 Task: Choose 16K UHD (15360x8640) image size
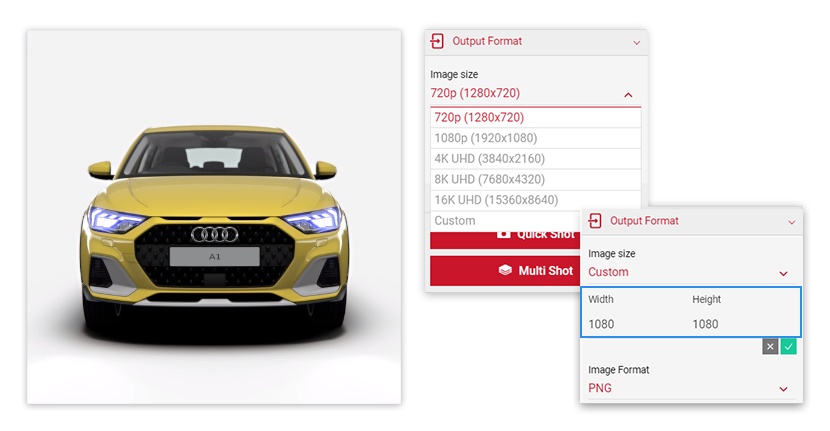pos(535,200)
